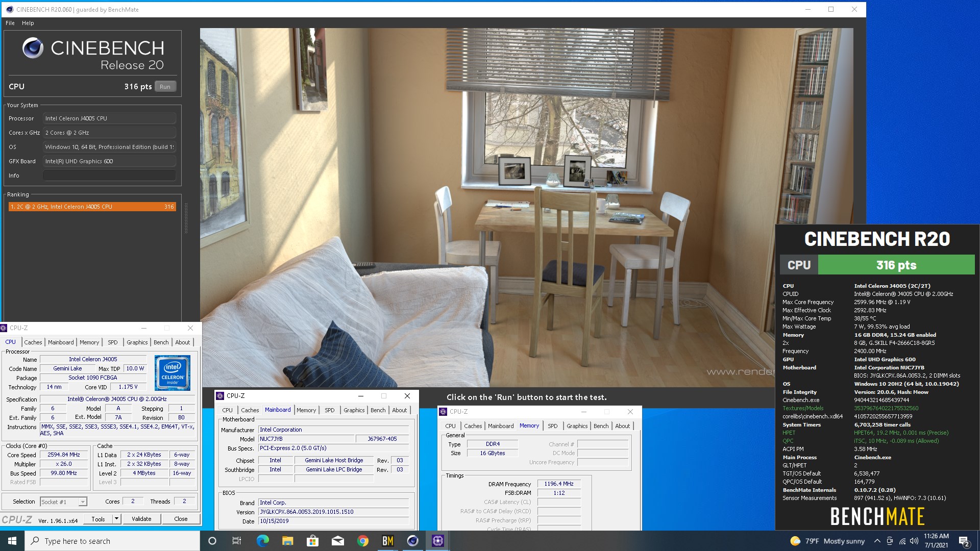The image size is (980, 551).
Task: Show hidden system tray icons
Action: click(877, 541)
